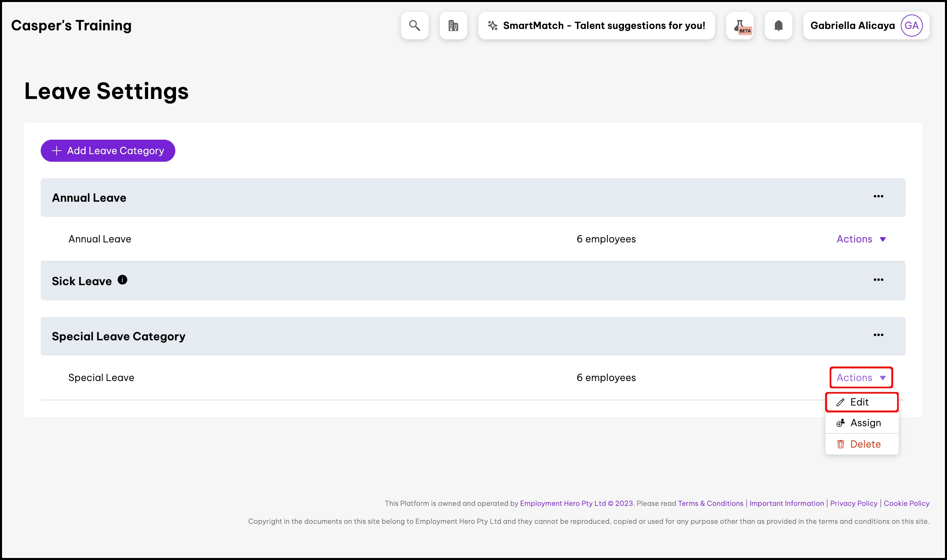Click the Sick Leave info icon
Screen dimensions: 947x560
tap(122, 280)
